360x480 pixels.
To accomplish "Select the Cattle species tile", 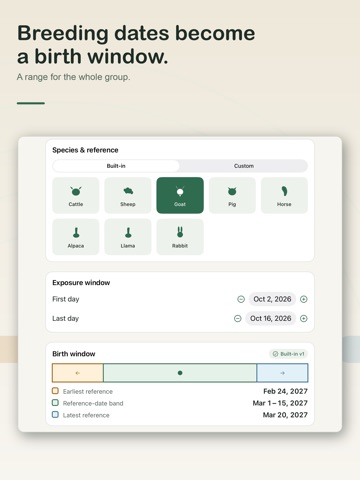I will pyautogui.click(x=76, y=195).
